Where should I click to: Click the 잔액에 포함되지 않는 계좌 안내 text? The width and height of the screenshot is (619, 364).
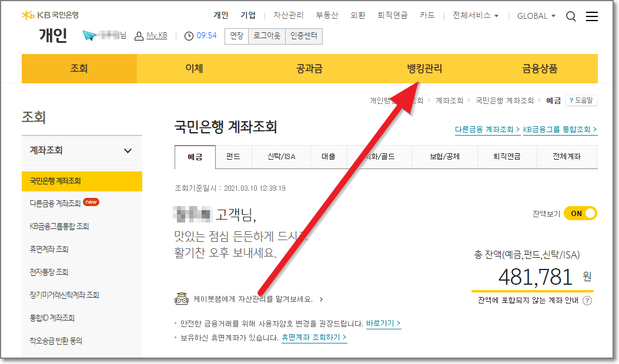(528, 301)
